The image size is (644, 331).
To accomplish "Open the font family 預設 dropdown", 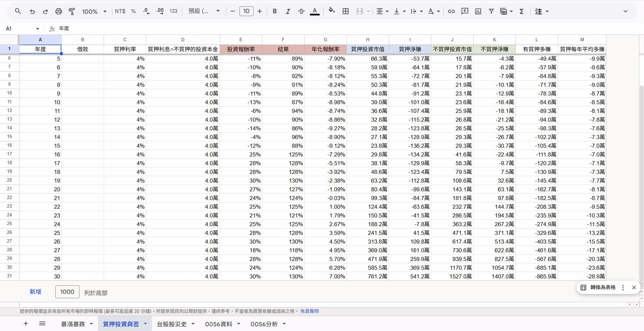I will click(x=204, y=11).
